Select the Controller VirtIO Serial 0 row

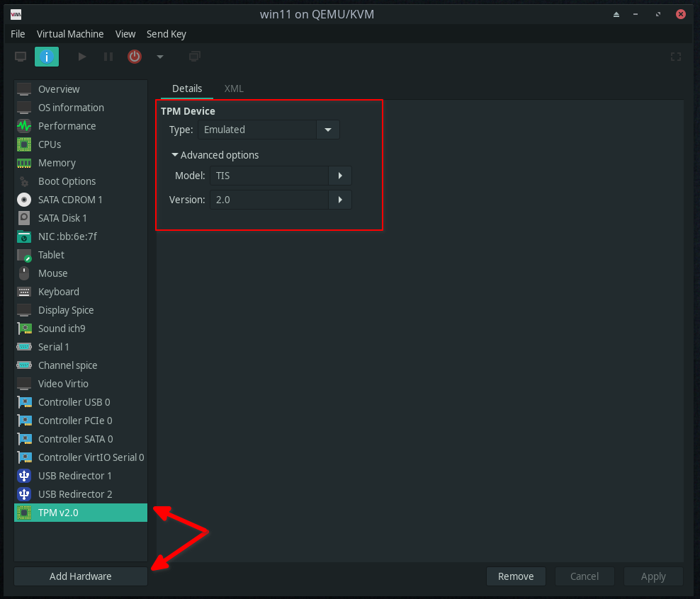[81, 457]
